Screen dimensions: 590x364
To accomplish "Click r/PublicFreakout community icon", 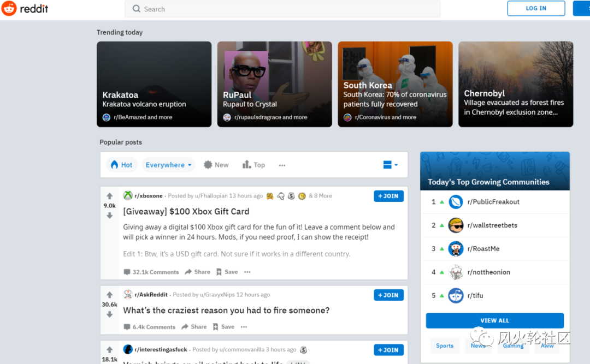I will click(456, 202).
